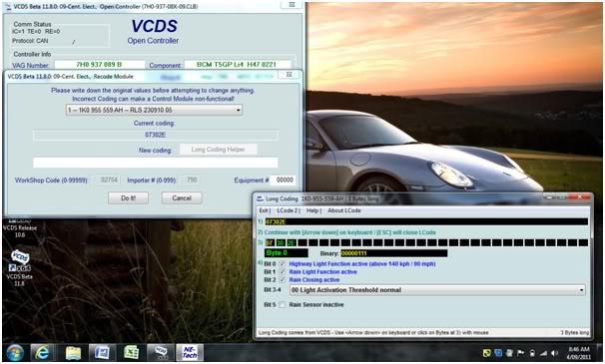The width and height of the screenshot is (605, 364).
Task: Click the Do it! button
Action: point(128,198)
